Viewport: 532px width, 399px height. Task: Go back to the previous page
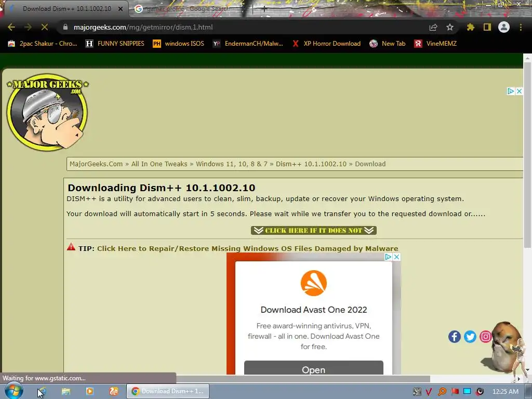click(x=11, y=27)
